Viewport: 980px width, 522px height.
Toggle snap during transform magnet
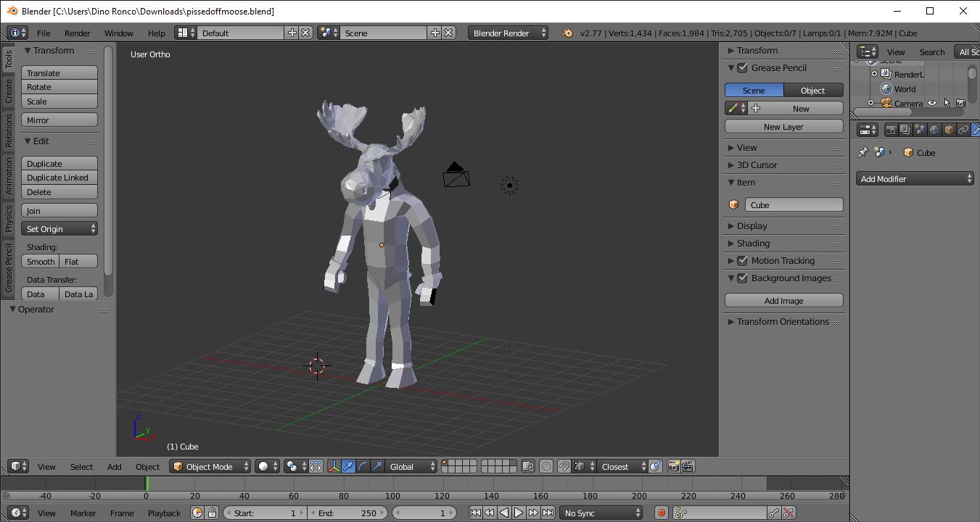[x=564, y=466]
